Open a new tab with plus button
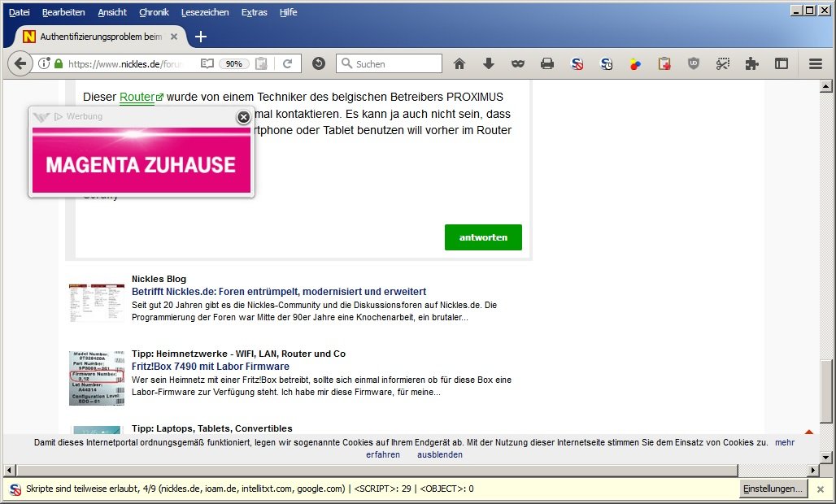836x504 pixels. point(201,37)
